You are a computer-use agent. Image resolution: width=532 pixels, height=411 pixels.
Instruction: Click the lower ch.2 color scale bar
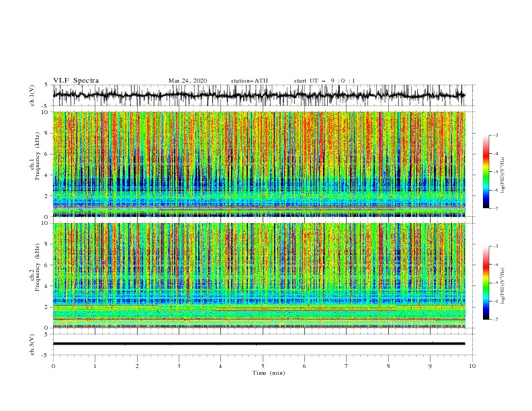[x=486, y=283]
